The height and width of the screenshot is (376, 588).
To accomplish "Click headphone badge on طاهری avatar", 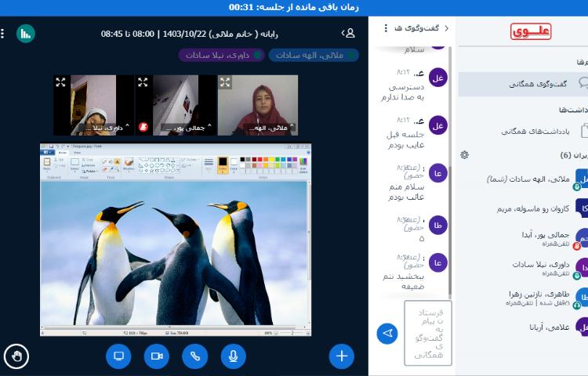I will (x=577, y=305).
